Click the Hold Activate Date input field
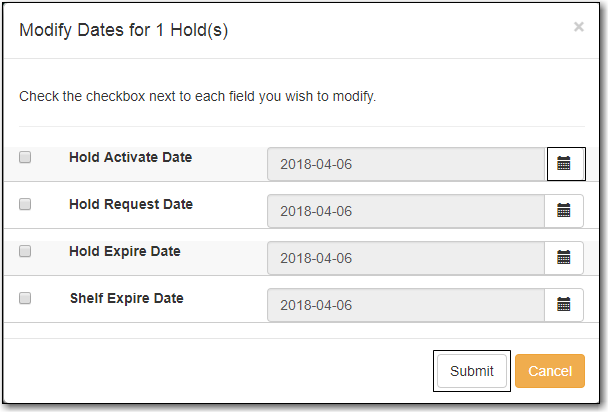608x412 pixels. tap(407, 164)
